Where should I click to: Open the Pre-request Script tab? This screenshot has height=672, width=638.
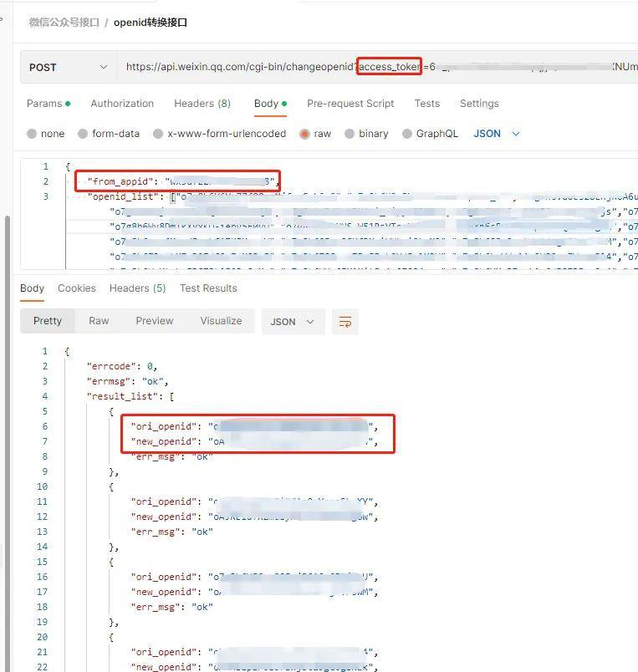pos(350,104)
